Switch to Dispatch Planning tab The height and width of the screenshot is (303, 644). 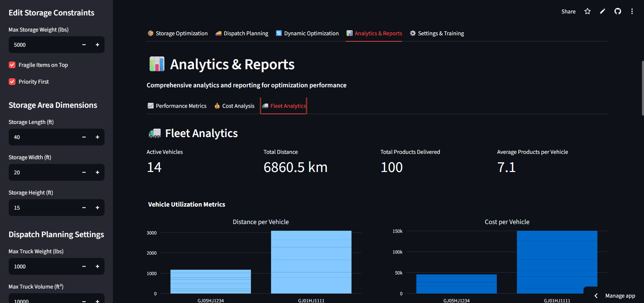[x=242, y=33]
